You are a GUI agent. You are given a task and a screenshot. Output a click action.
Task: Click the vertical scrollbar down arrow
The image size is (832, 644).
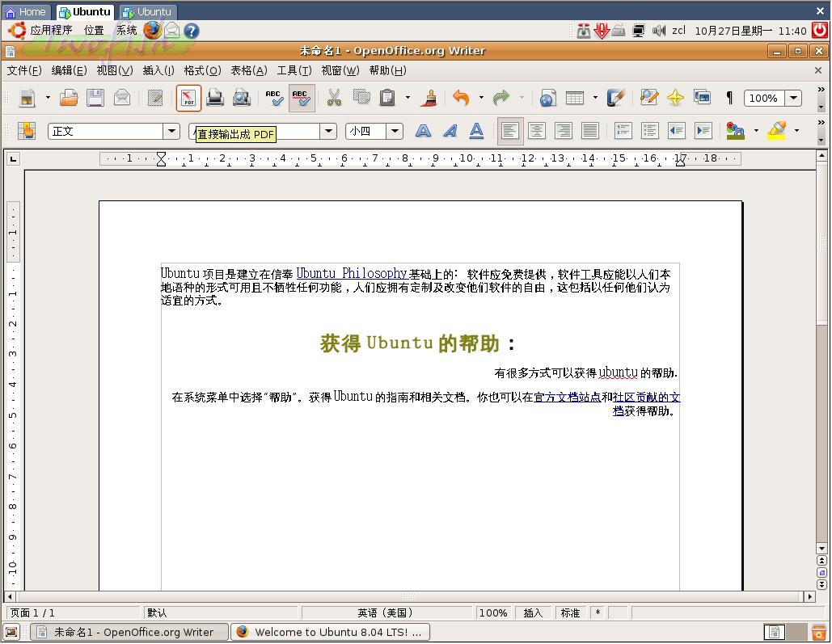(821, 549)
